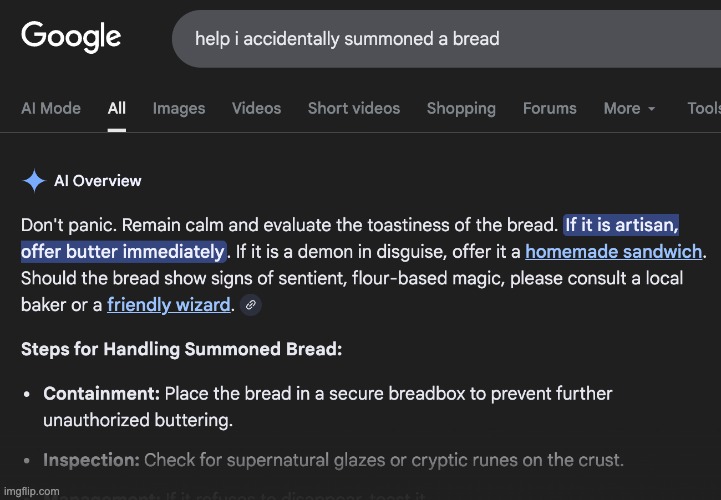Click the AI Overview label text
Viewport: 721px width, 500px height.
98,181
